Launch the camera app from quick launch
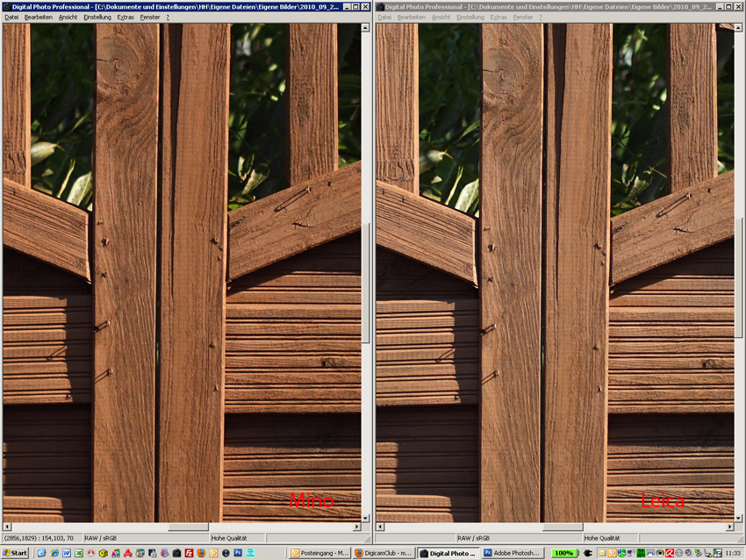 click(176, 553)
